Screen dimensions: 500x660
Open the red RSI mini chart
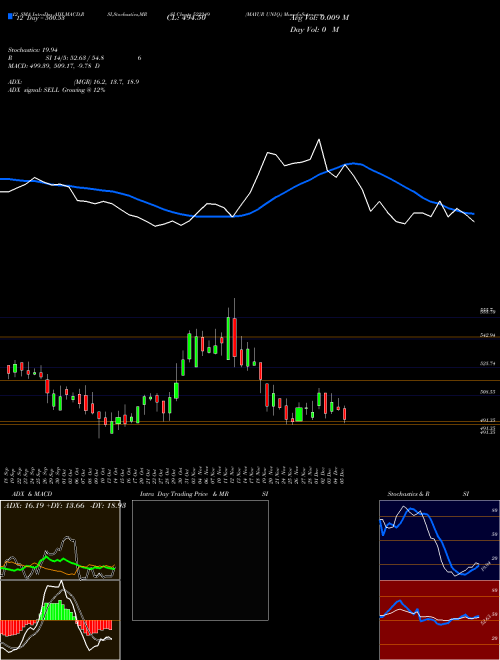click(x=439, y=620)
